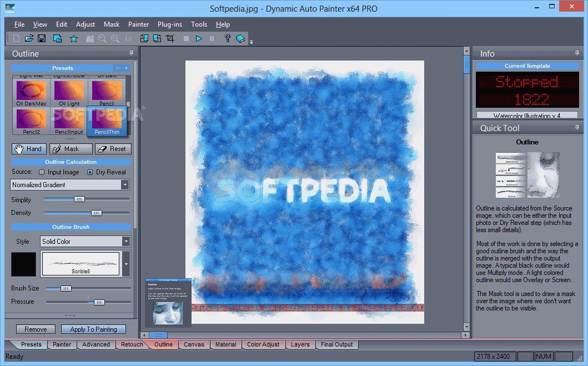Select the Oil DarkMax preset thumbnail

coord(31,93)
